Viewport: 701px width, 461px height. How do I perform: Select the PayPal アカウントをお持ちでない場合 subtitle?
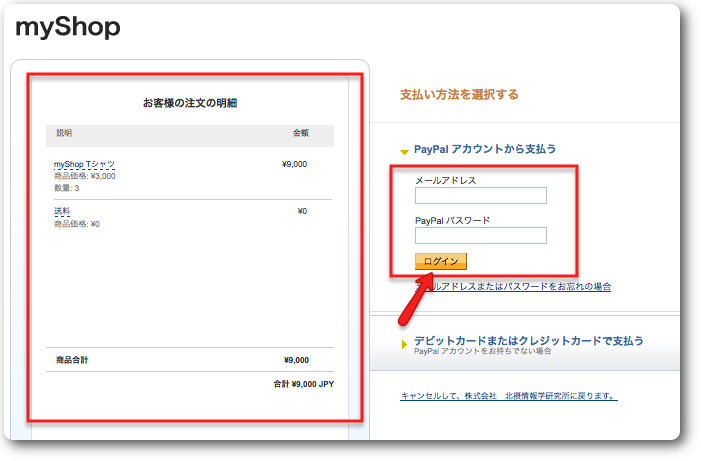[482, 351]
